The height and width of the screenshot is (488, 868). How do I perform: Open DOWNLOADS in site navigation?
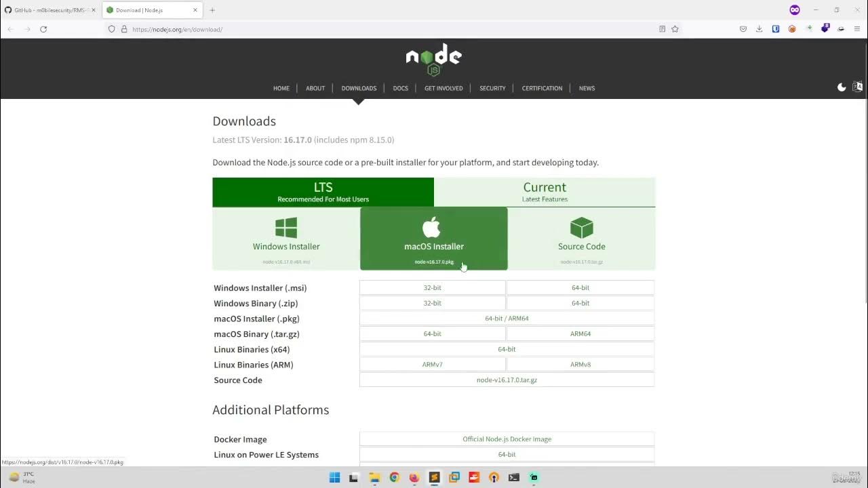359,88
